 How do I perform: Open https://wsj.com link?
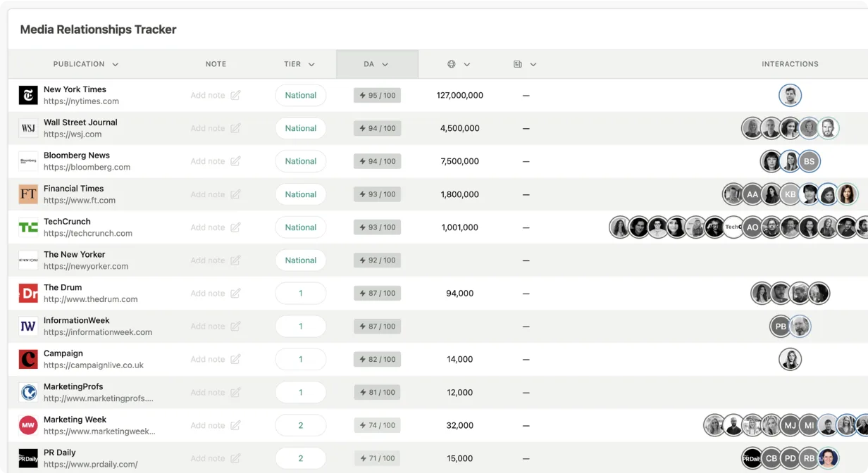point(73,134)
